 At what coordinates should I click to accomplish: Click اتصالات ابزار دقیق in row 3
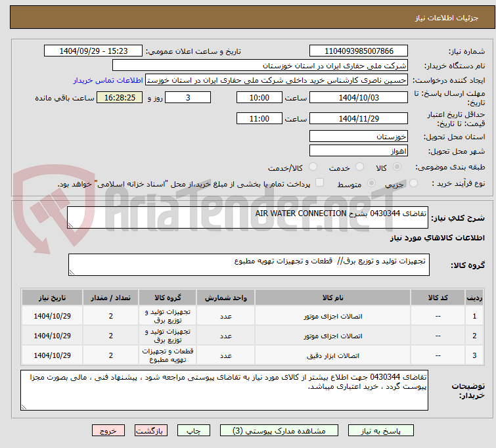pyautogui.click(x=333, y=355)
